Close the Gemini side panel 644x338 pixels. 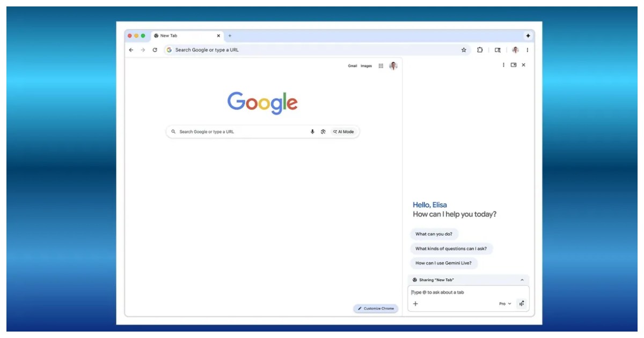[524, 65]
